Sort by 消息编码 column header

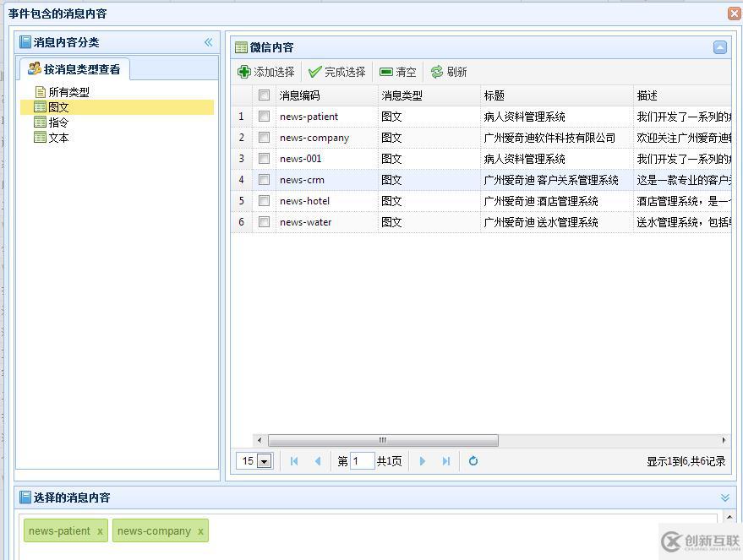point(327,95)
